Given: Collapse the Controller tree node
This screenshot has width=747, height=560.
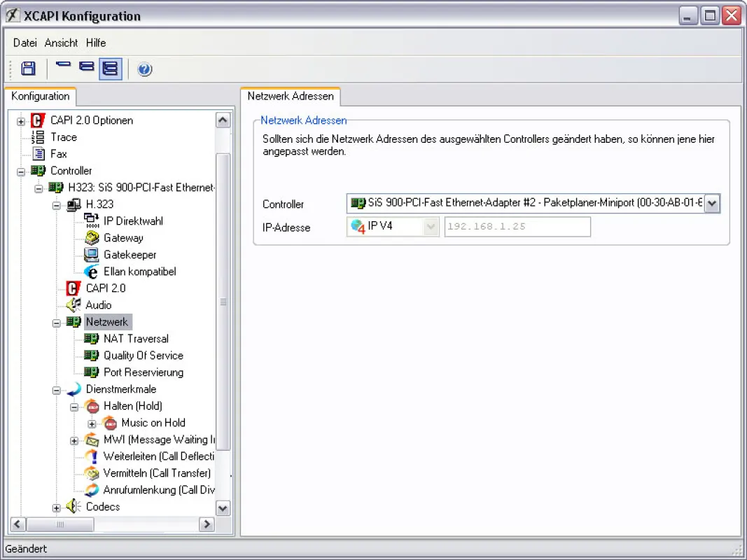Looking at the screenshot, I should (x=21, y=171).
